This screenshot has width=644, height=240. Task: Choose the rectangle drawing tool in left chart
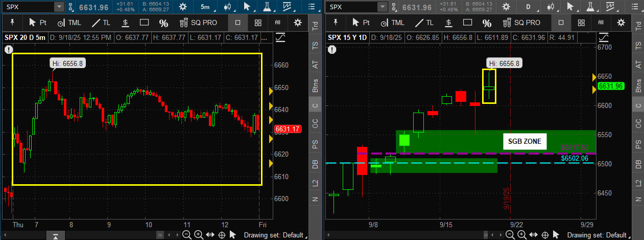144,23
